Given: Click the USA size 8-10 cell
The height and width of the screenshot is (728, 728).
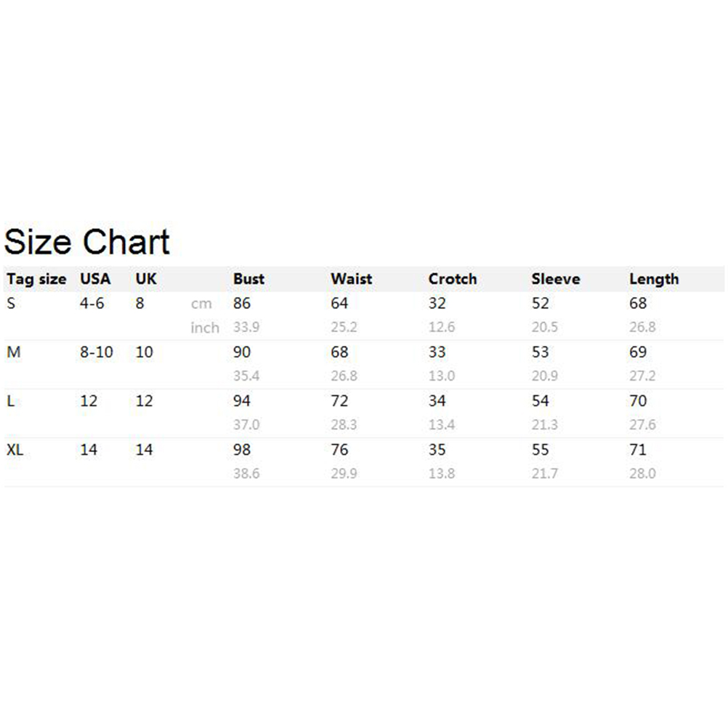Looking at the screenshot, I should 97,352.
